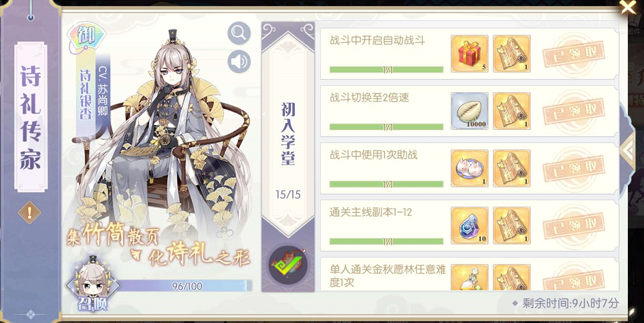
Task: Collapse side panel with right edge arrow
Action: click(x=629, y=150)
